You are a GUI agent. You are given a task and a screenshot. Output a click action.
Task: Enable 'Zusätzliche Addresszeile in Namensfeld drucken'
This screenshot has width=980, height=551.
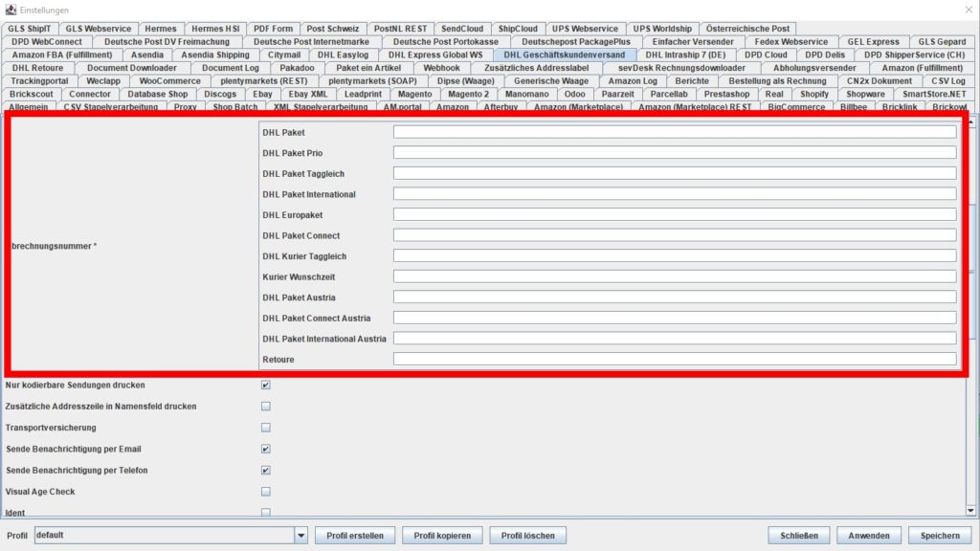coord(266,406)
